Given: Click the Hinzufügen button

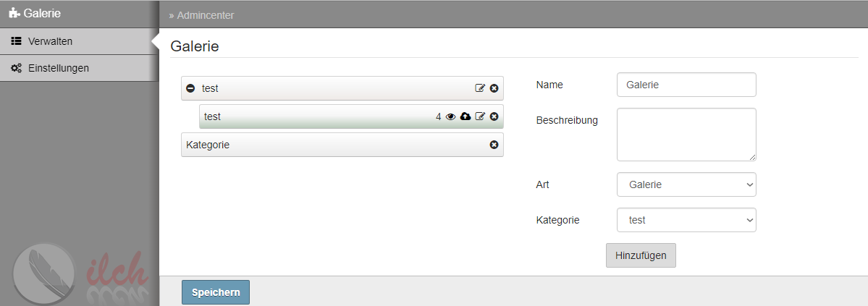Looking at the screenshot, I should 641,255.
